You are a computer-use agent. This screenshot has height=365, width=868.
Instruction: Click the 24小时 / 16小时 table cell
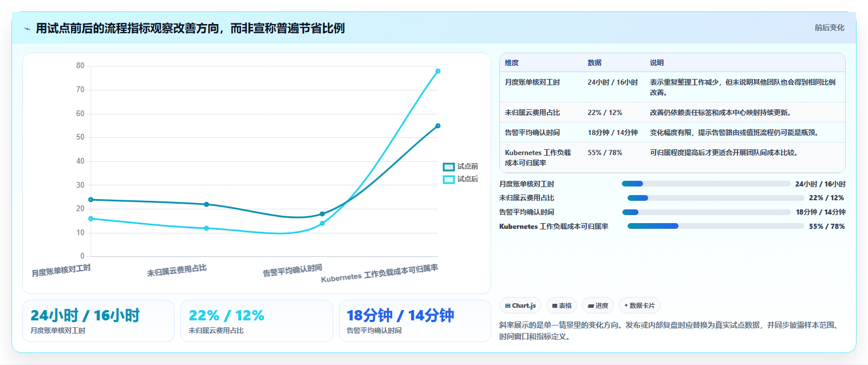coord(613,82)
